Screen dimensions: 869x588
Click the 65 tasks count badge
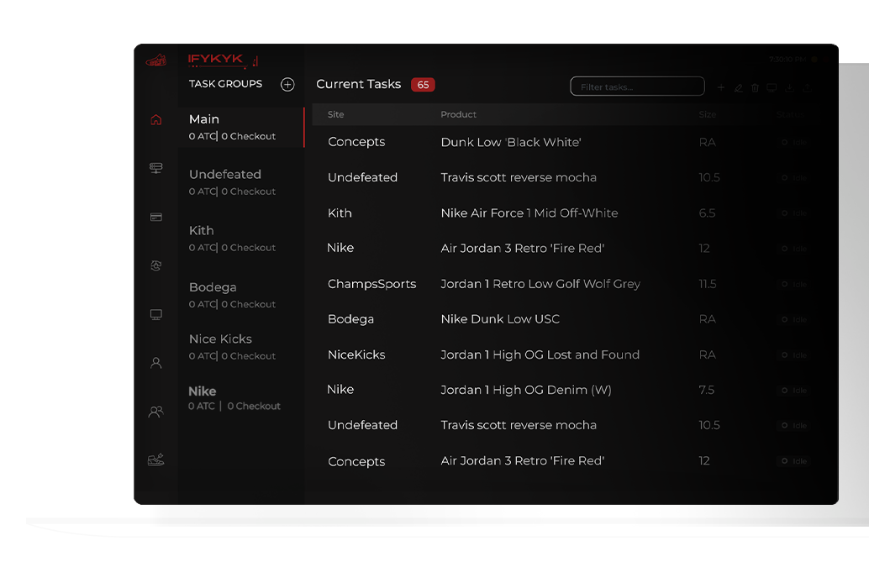(x=423, y=85)
